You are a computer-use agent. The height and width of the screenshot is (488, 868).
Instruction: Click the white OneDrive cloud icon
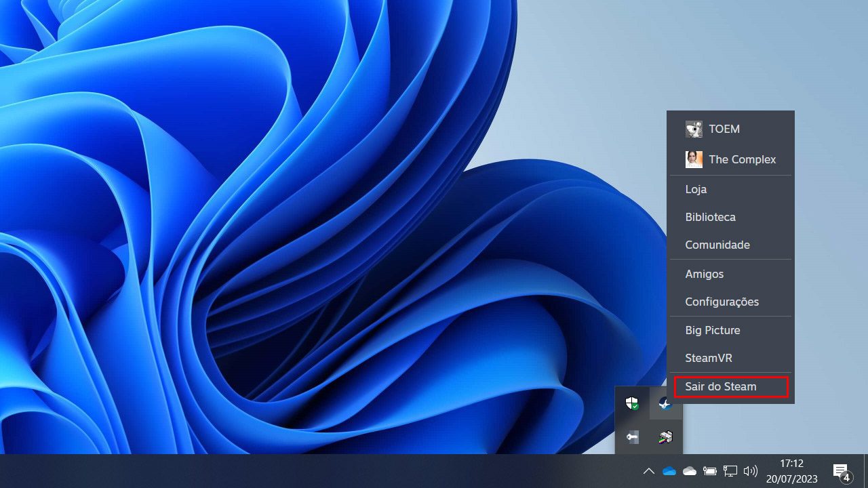(690, 471)
